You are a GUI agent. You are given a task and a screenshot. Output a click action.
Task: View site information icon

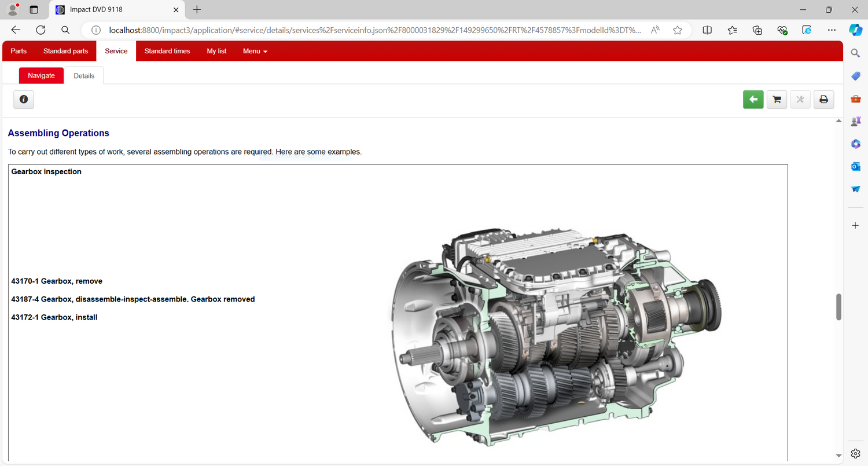click(x=96, y=30)
